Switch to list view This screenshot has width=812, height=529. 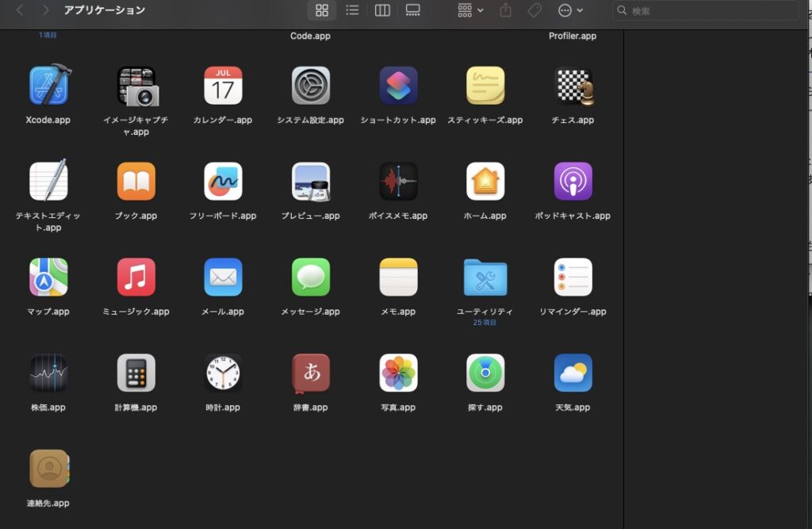[352, 10]
